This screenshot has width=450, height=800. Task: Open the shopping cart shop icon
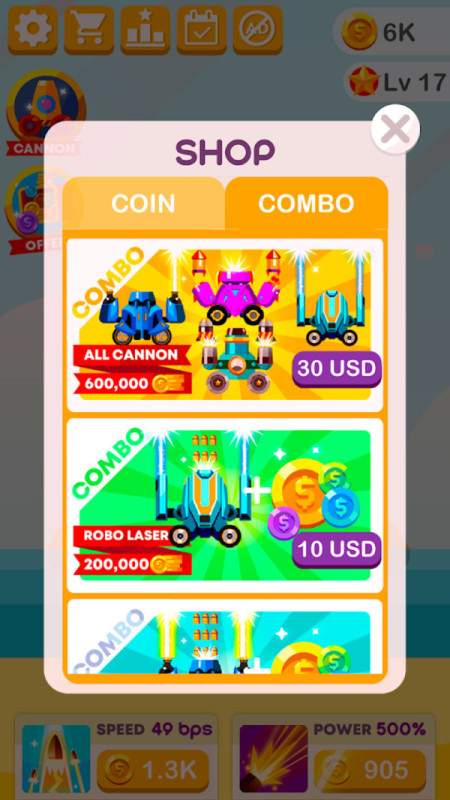89,30
